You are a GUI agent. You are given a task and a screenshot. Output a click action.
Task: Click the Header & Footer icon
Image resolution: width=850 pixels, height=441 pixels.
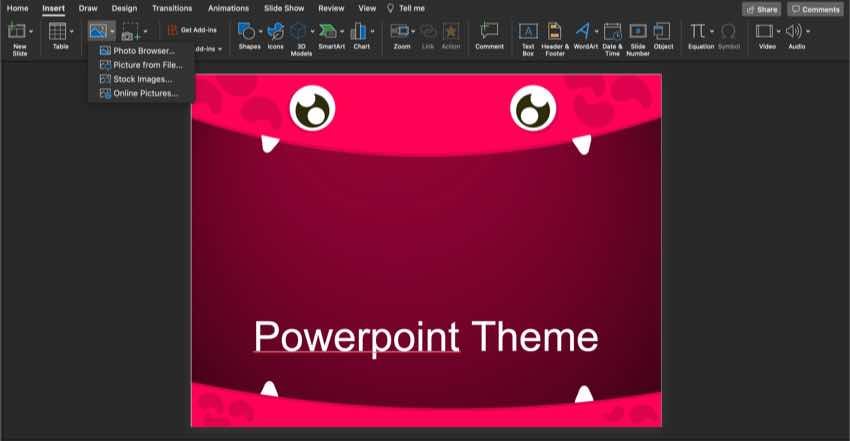tap(554, 31)
